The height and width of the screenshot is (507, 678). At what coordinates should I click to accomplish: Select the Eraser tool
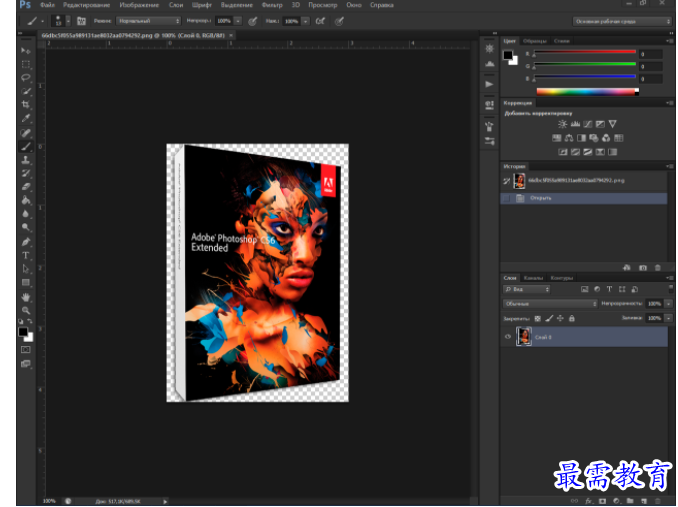click(26, 186)
